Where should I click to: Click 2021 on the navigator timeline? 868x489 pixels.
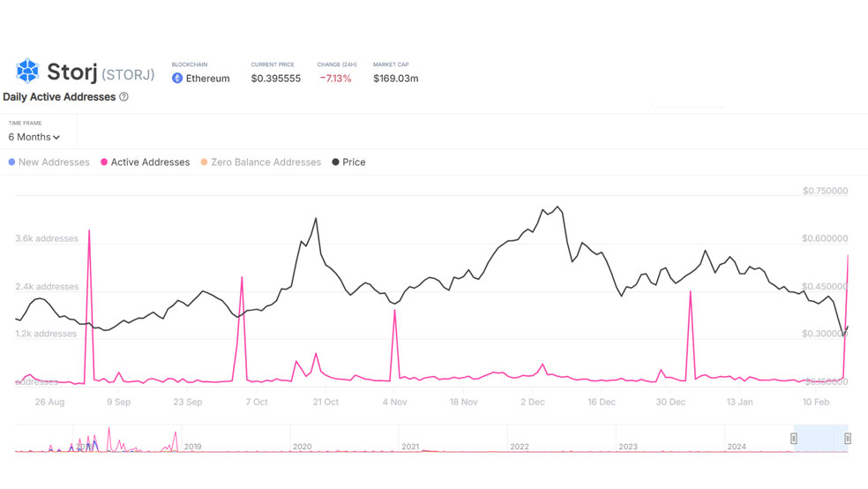[410, 447]
